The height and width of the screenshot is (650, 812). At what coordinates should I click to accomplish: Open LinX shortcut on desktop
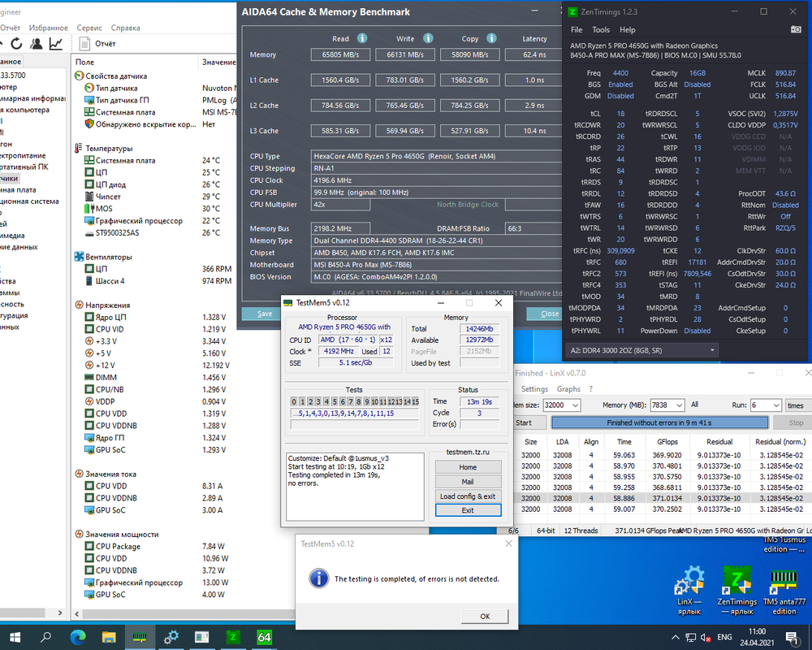tap(689, 591)
